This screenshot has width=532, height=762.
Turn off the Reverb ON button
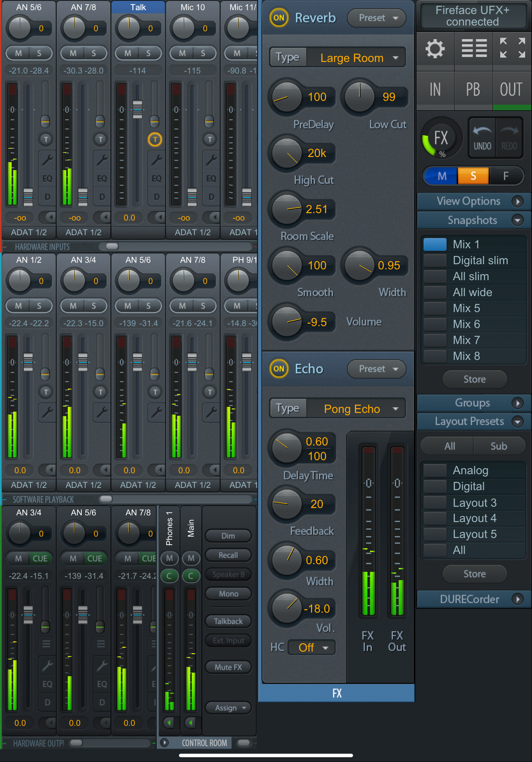click(279, 18)
